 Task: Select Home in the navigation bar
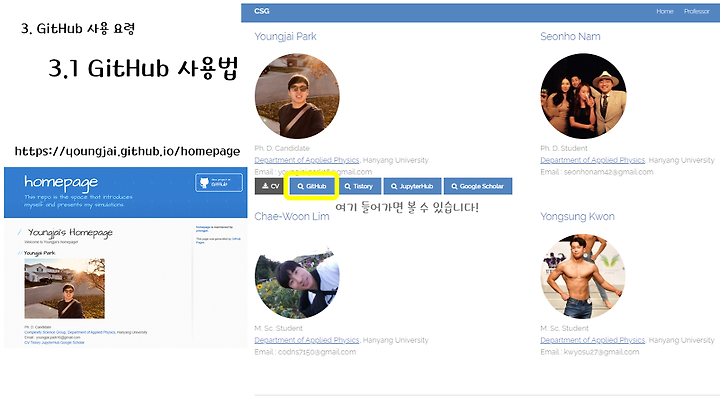point(664,11)
